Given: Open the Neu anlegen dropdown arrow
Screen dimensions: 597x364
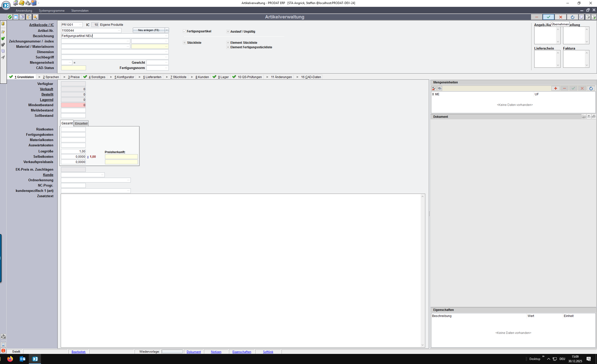Looking at the screenshot, I should point(167,30).
